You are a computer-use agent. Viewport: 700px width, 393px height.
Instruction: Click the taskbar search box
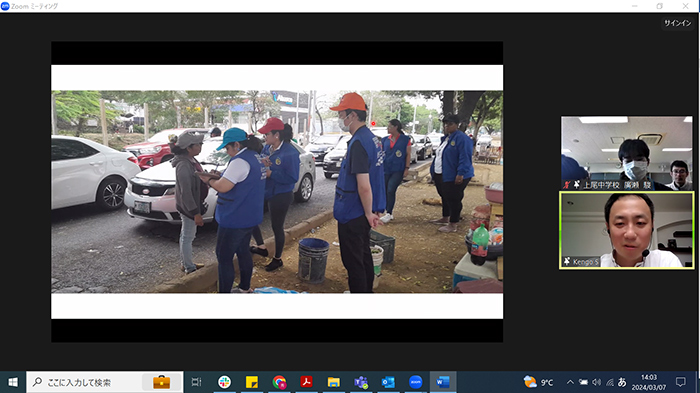[x=105, y=382]
